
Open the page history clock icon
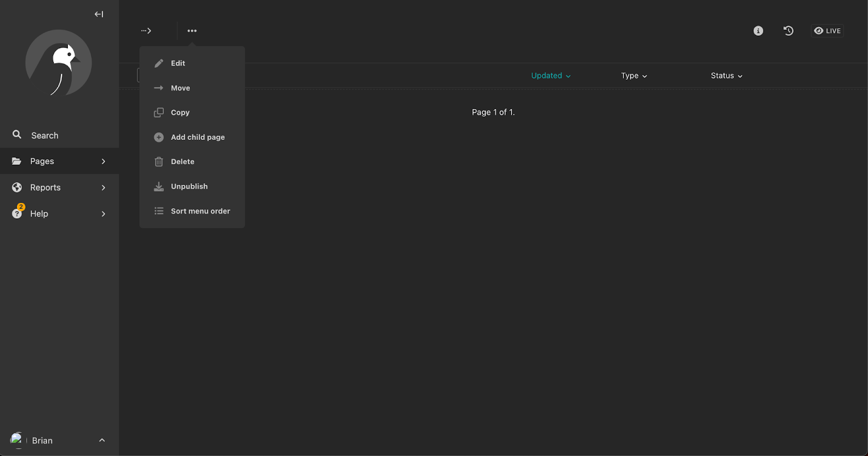pos(789,31)
